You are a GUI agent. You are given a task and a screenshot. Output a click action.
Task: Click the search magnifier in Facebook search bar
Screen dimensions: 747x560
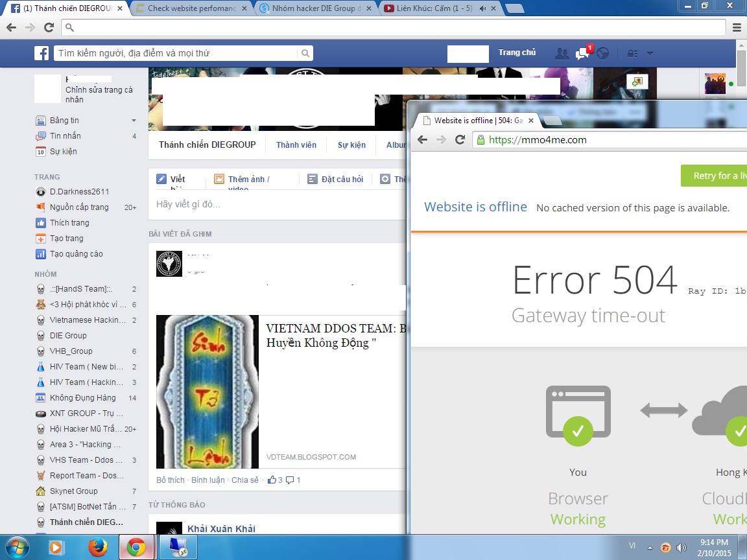coord(305,53)
